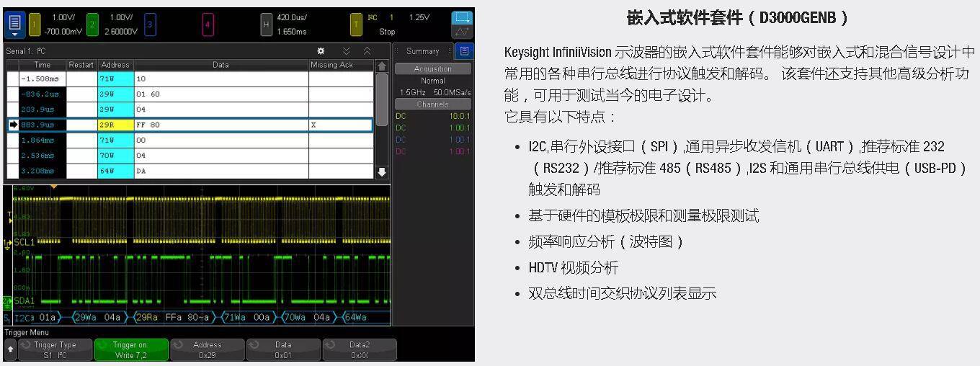
Task: Switch to the Summary sidebar tab
Action: (422, 51)
